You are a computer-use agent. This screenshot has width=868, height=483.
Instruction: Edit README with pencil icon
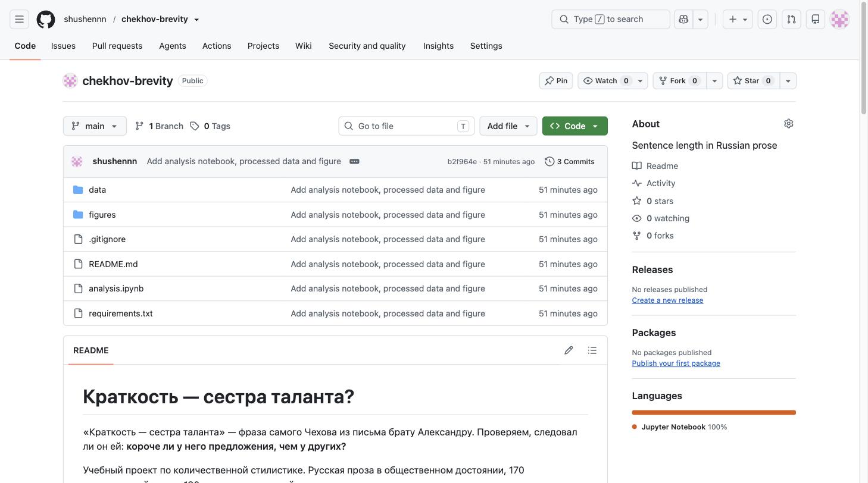[x=569, y=350]
